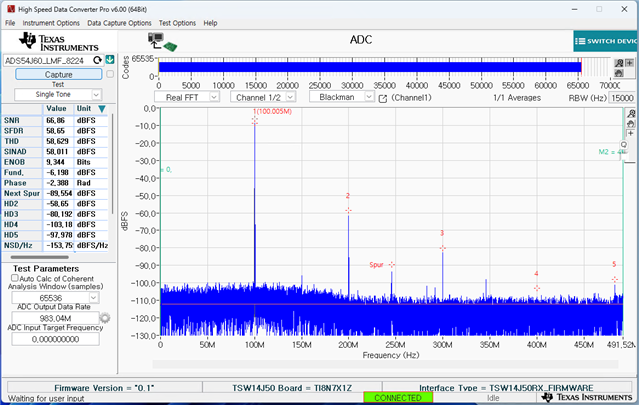Viewport: 639px width, 405px height.
Task: Click the teal filter triangle beside Unit header
Action: 102,109
